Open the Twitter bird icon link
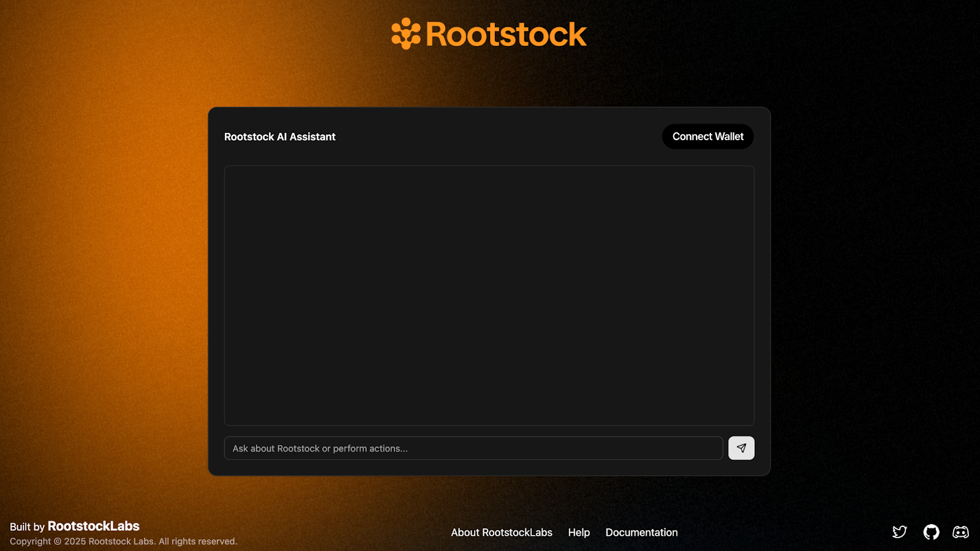Screen dimensions: 980x551 [899, 532]
